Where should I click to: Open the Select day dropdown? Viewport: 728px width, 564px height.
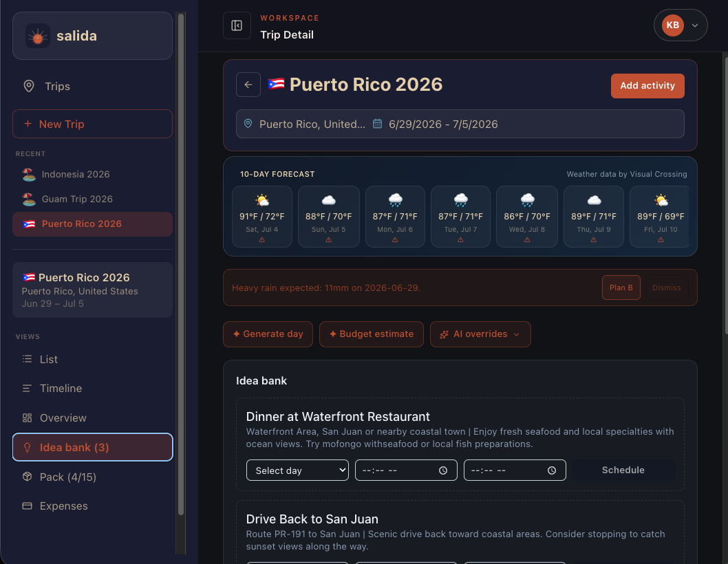(x=297, y=470)
